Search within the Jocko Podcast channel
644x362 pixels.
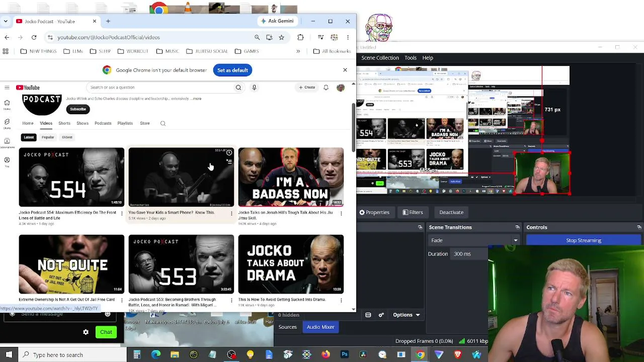click(x=163, y=123)
